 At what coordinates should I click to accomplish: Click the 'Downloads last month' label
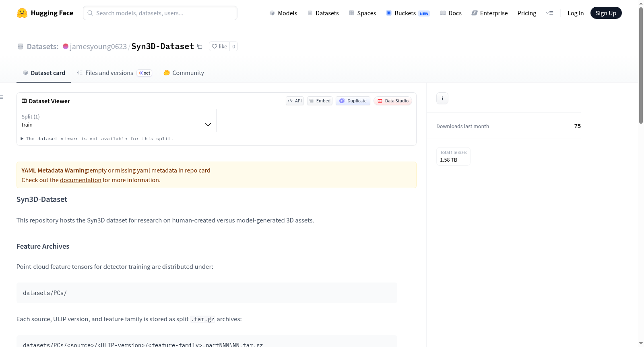(462, 126)
